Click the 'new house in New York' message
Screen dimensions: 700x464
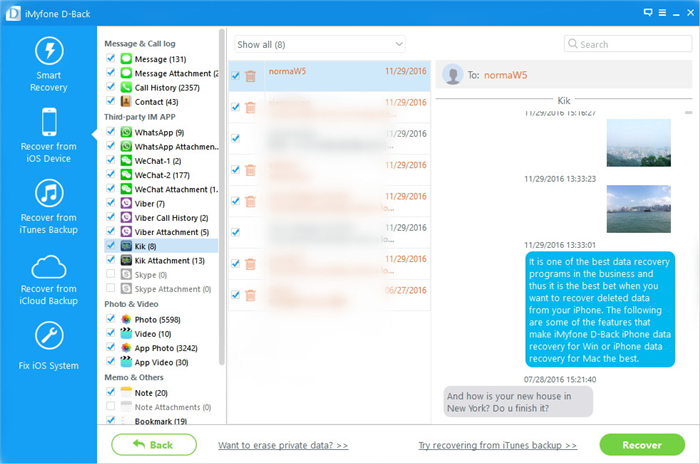click(518, 402)
